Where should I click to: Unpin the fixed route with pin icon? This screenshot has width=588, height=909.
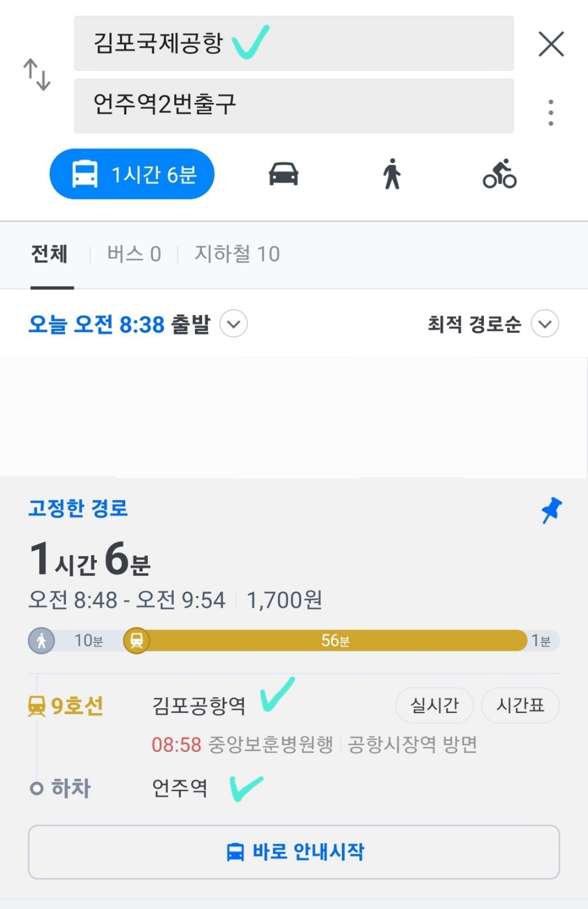pyautogui.click(x=551, y=510)
